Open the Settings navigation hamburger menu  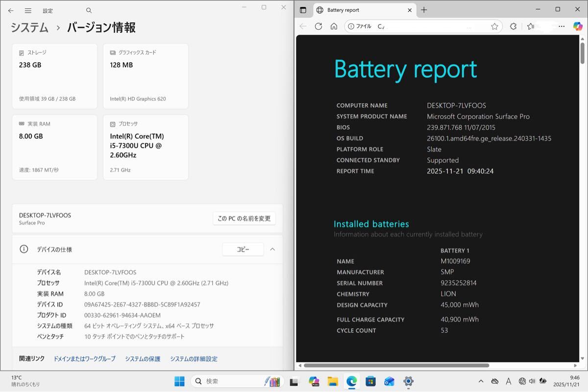pos(28,10)
